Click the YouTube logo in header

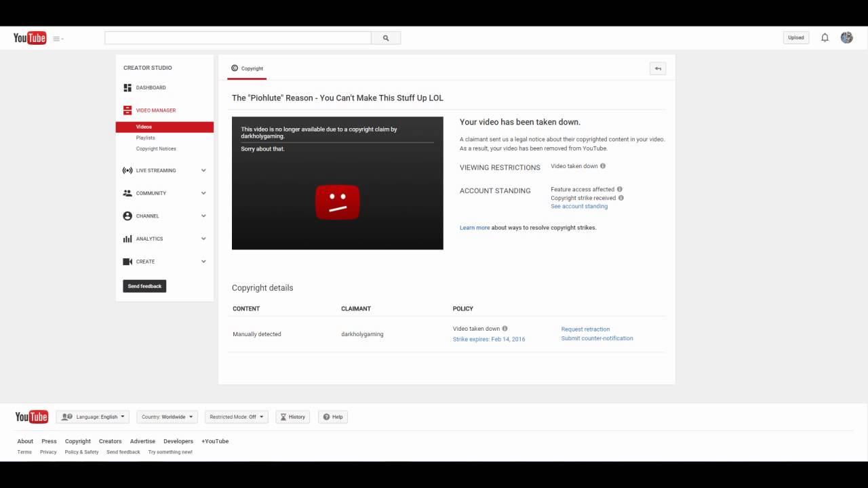(x=30, y=38)
